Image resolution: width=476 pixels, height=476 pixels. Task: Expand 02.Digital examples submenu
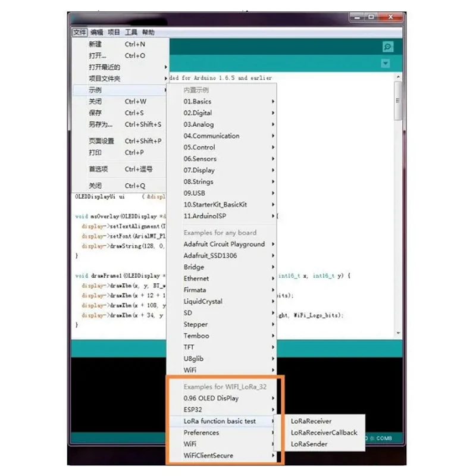click(x=222, y=113)
